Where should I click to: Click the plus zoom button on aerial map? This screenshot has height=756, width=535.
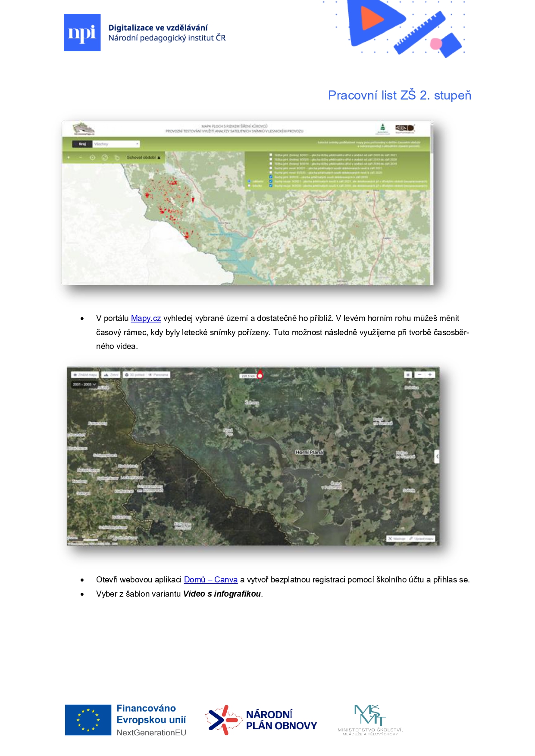coord(430,375)
